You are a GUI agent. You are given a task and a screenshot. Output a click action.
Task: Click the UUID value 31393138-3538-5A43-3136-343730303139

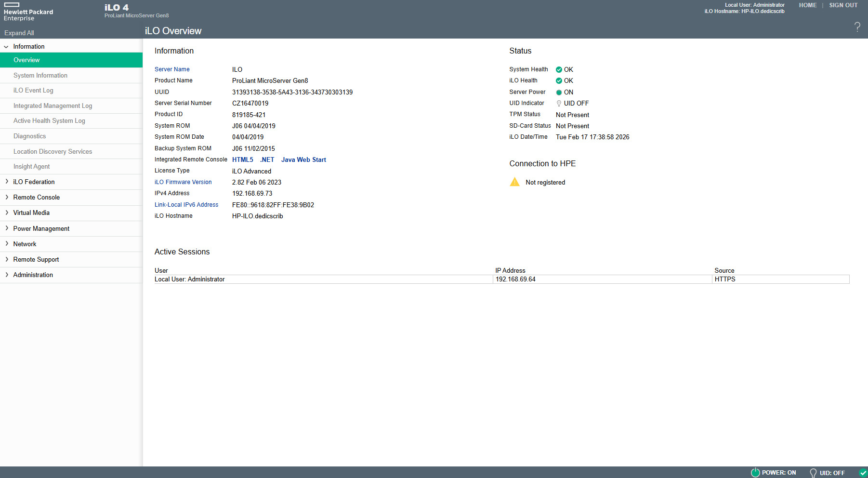pos(292,92)
